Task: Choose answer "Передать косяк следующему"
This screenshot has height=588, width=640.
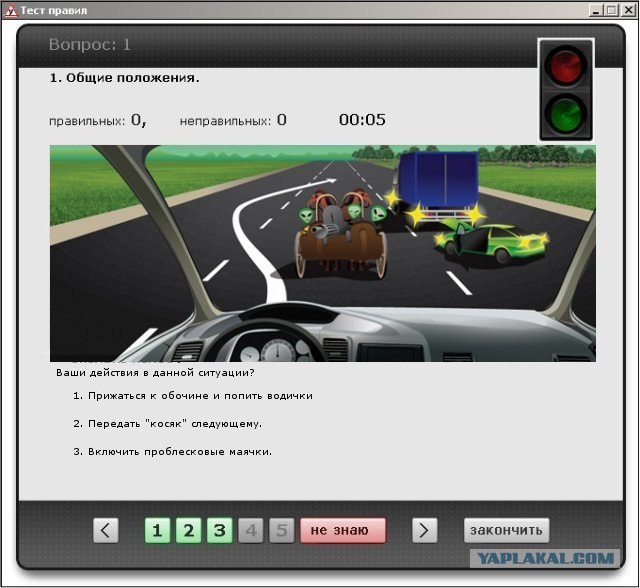Action: tap(167, 423)
